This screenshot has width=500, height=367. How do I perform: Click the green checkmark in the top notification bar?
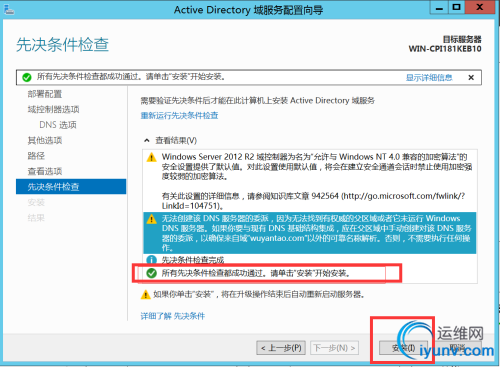click(x=27, y=77)
